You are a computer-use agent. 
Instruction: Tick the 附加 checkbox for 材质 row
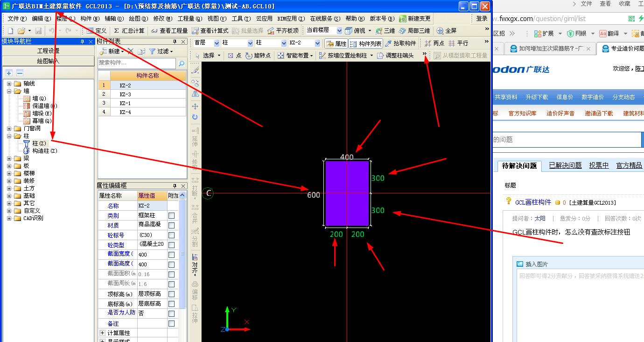coord(171,225)
